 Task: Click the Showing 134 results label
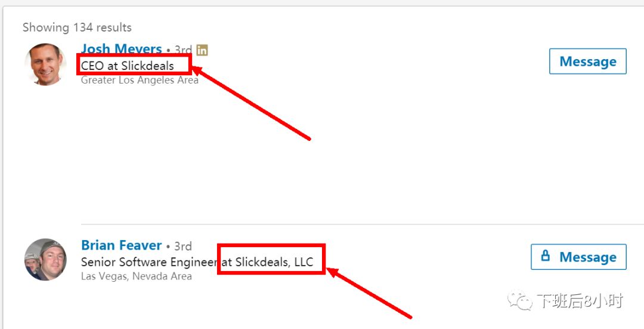click(77, 27)
